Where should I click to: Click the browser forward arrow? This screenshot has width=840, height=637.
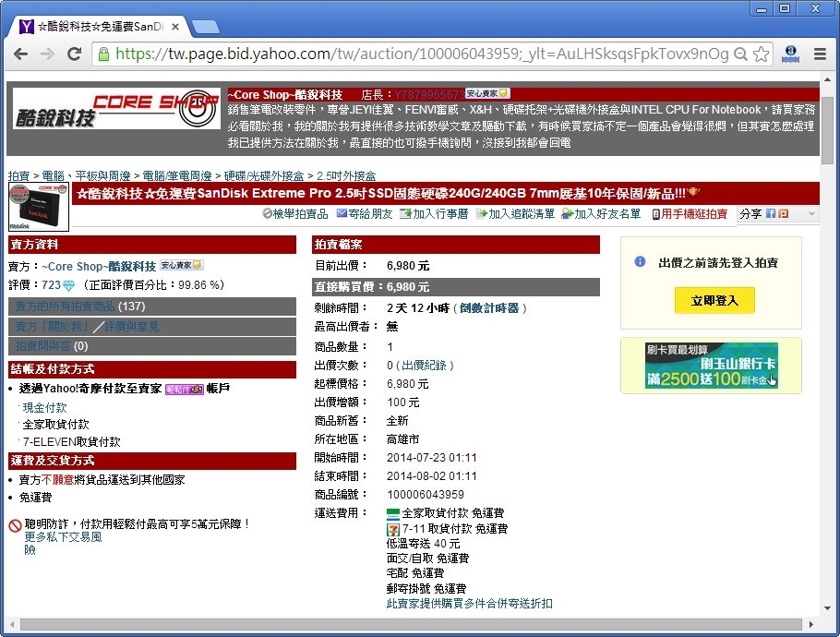click(x=48, y=54)
